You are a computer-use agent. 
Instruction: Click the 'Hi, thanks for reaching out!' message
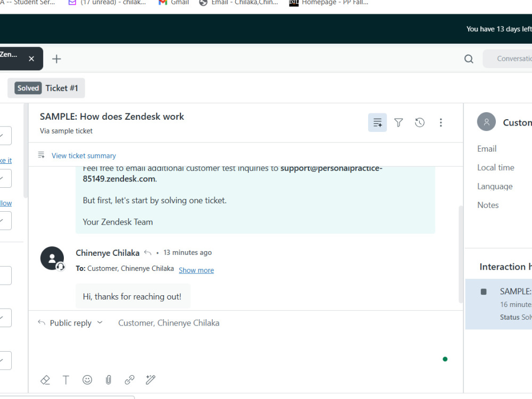pos(132,296)
